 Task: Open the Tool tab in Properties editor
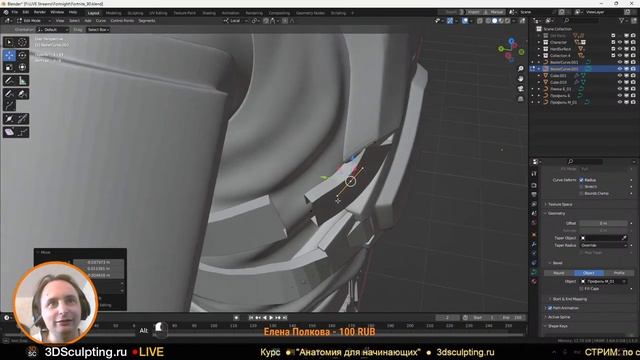pyautogui.click(x=534, y=173)
